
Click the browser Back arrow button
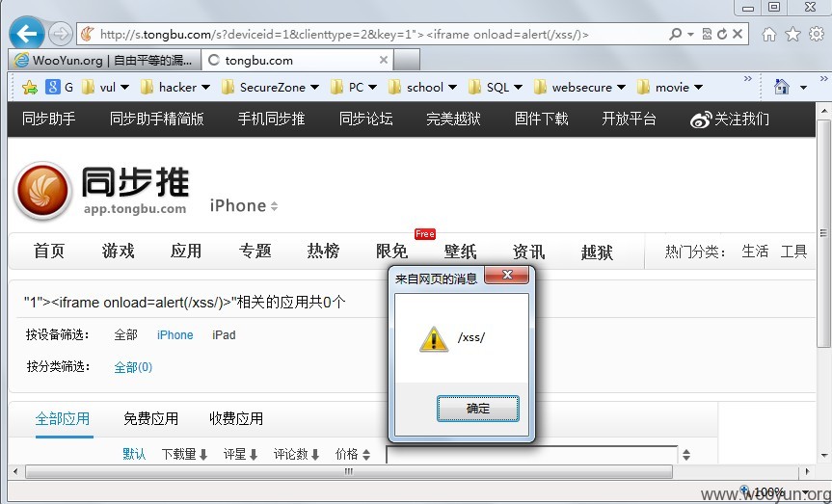click(27, 34)
